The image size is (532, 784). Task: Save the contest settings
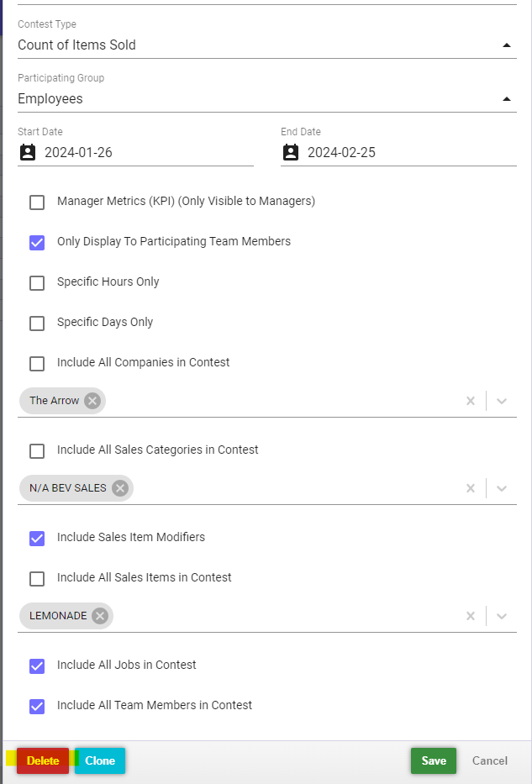pyautogui.click(x=434, y=760)
